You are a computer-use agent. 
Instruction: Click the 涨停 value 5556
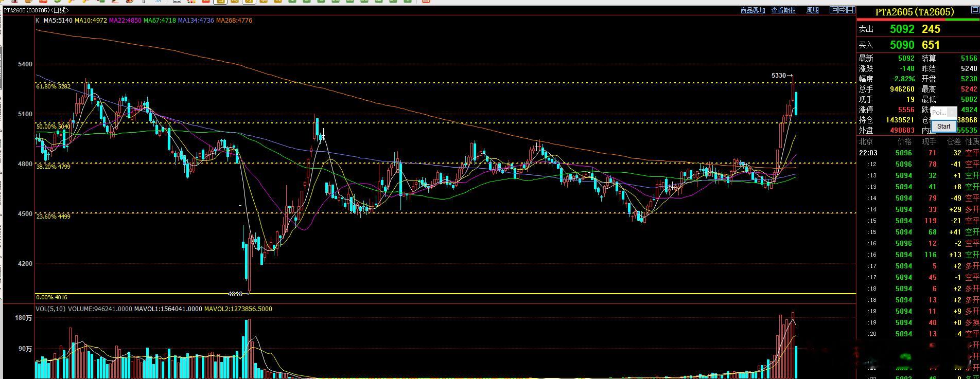coord(906,110)
